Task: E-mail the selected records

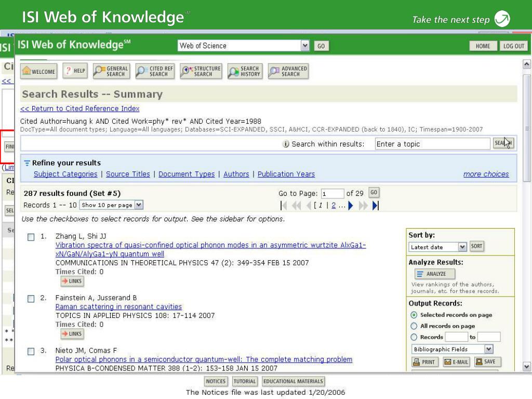Action: click(x=456, y=362)
